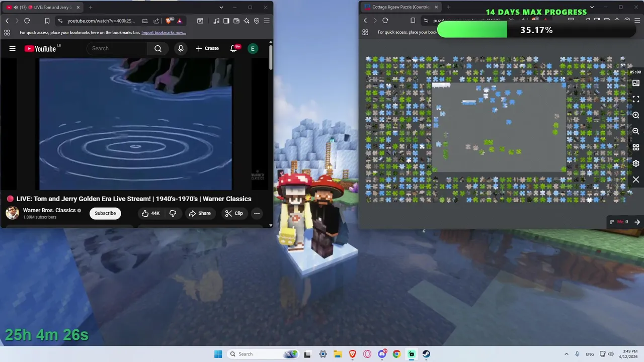644x362 pixels.
Task: Open Brave VPN shield icon in the YouTube window
Action: click(x=257, y=21)
